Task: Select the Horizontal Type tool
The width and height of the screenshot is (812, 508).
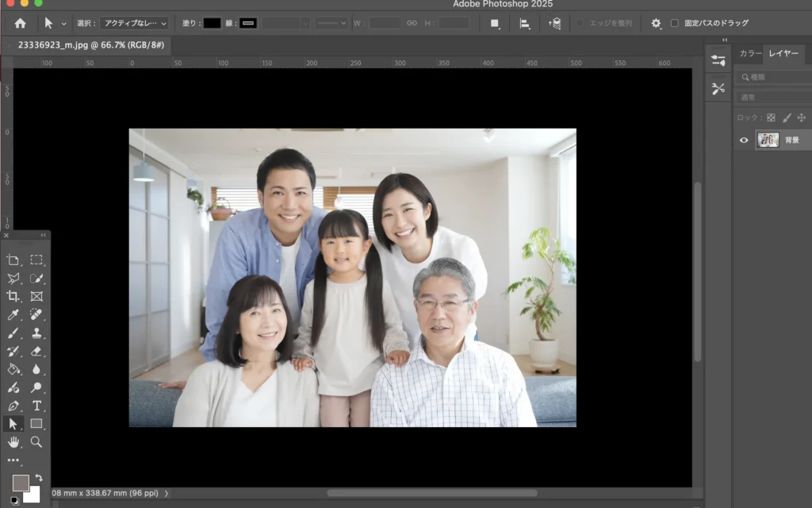Action: (x=36, y=406)
